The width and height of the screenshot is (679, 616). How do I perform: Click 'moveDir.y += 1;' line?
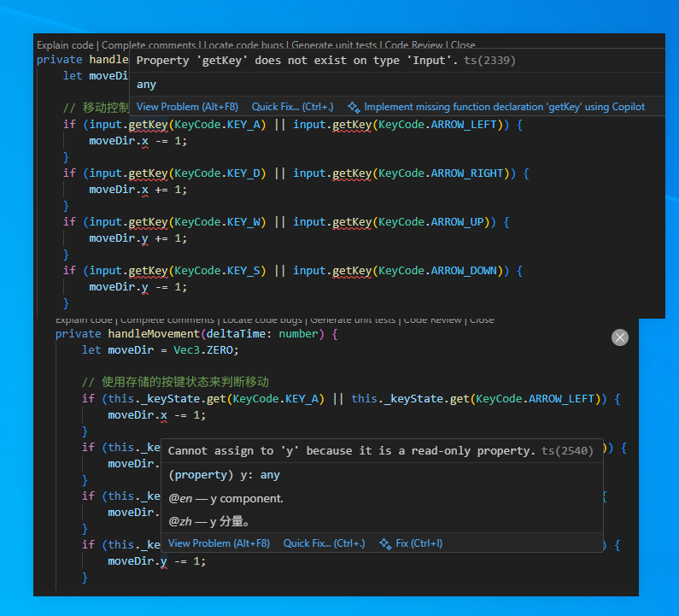pos(138,238)
